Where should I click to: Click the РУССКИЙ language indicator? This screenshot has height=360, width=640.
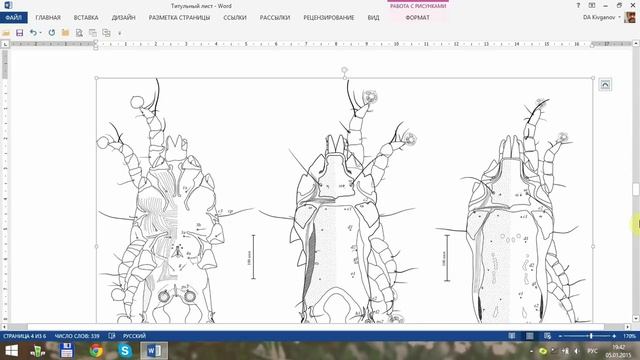tap(134, 336)
